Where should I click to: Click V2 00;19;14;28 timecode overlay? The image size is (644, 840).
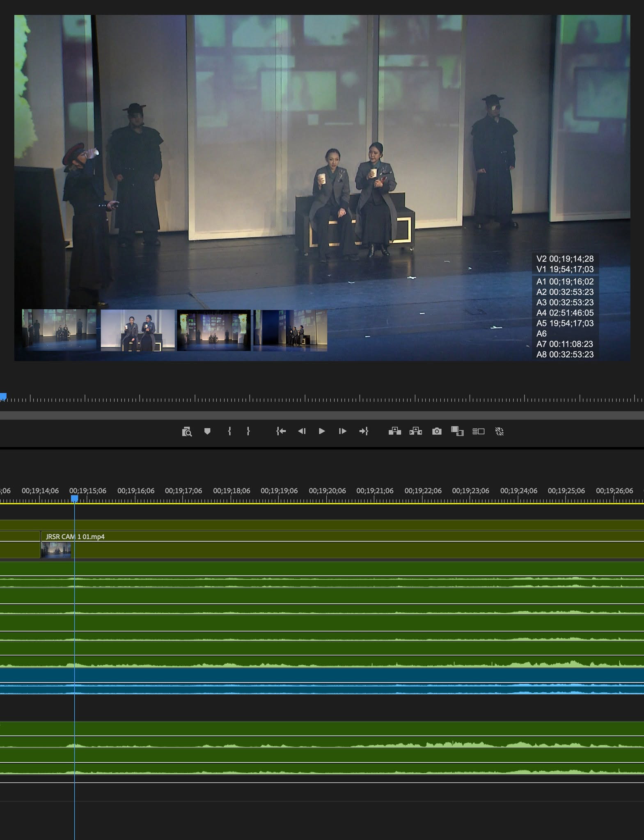point(565,259)
